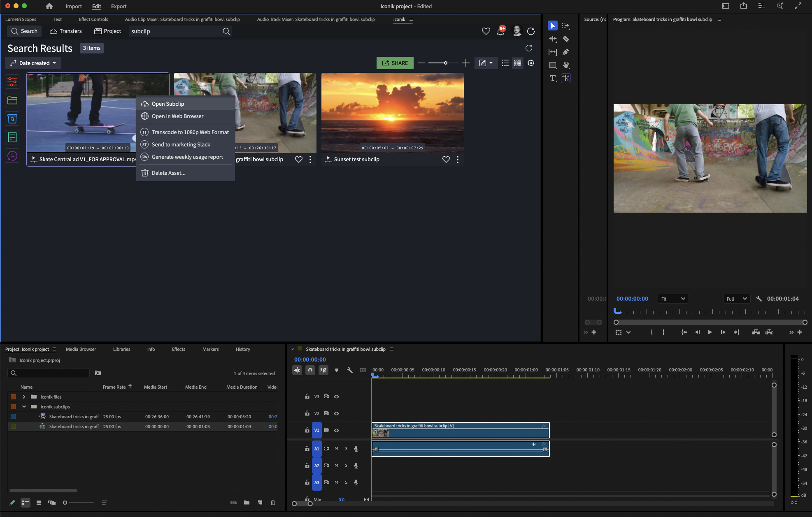This screenshot has height=517, width=812.
Task: Toggle V1 track output eye
Action: coord(336,430)
